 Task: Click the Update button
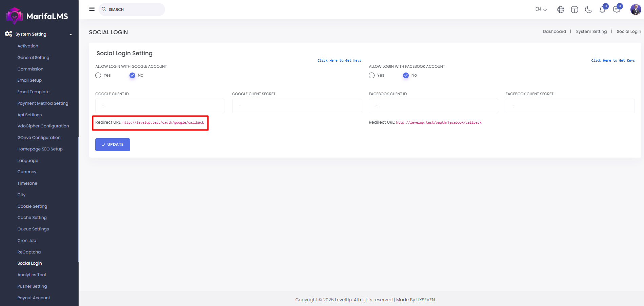coord(113,145)
